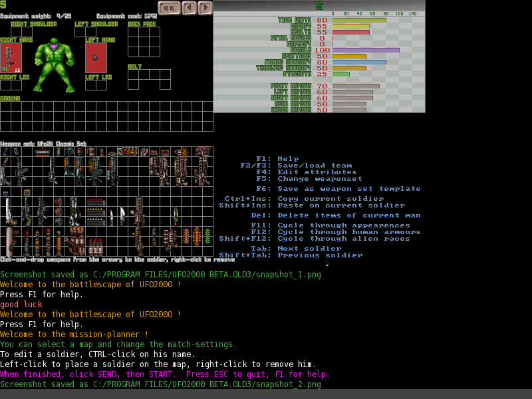Click the top-left back pack slot

pos(133,32)
